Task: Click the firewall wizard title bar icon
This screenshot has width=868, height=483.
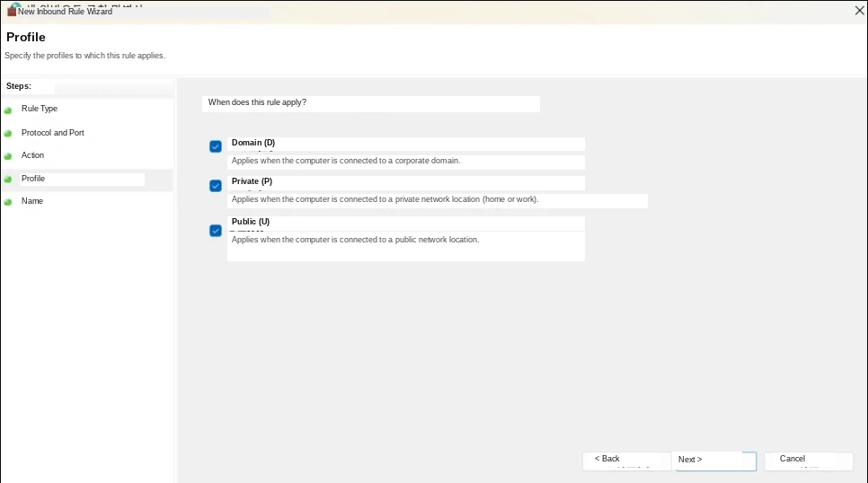Action: pyautogui.click(x=12, y=11)
